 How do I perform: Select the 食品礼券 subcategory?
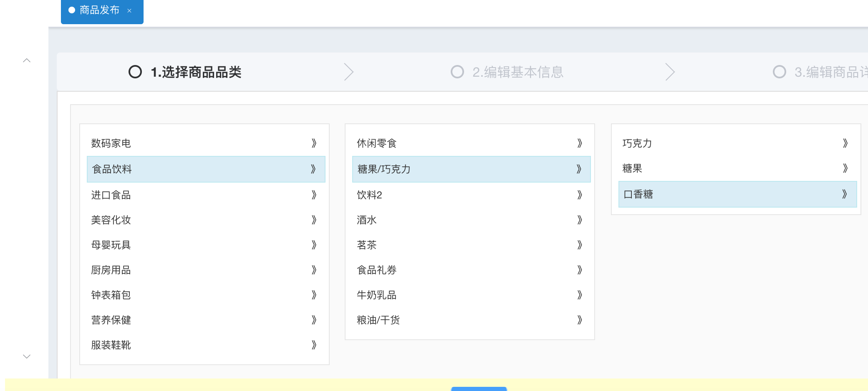click(471, 270)
